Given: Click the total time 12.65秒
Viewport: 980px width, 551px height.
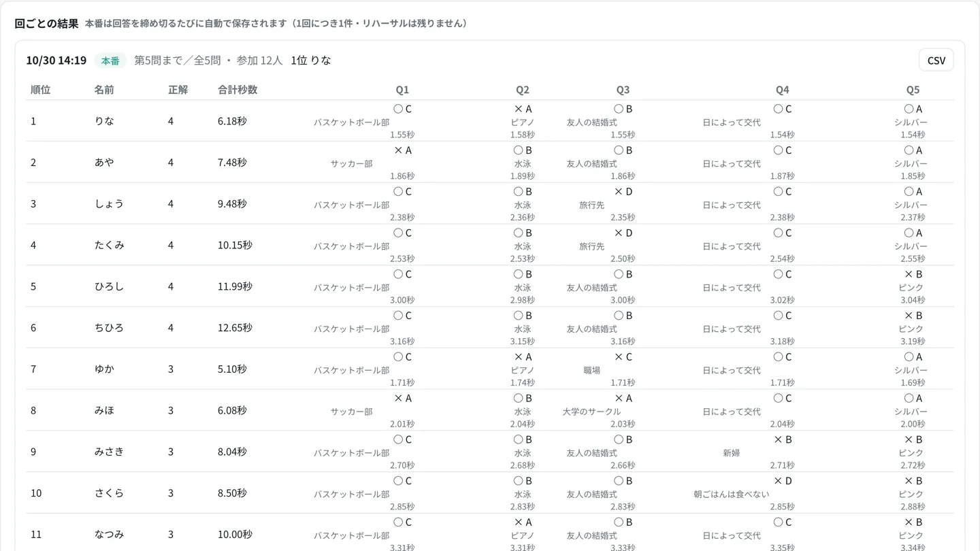Looking at the screenshot, I should 235,328.
